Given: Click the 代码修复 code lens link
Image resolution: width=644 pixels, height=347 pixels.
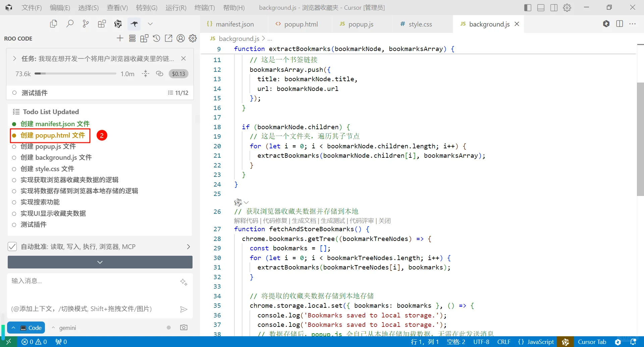Looking at the screenshot, I should [x=275, y=221].
